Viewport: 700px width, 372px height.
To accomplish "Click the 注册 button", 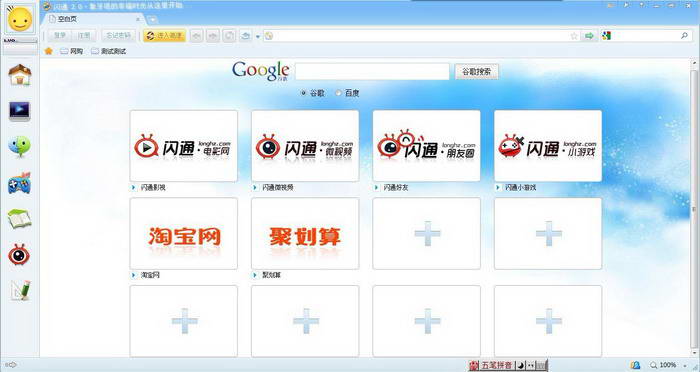I will tap(84, 36).
